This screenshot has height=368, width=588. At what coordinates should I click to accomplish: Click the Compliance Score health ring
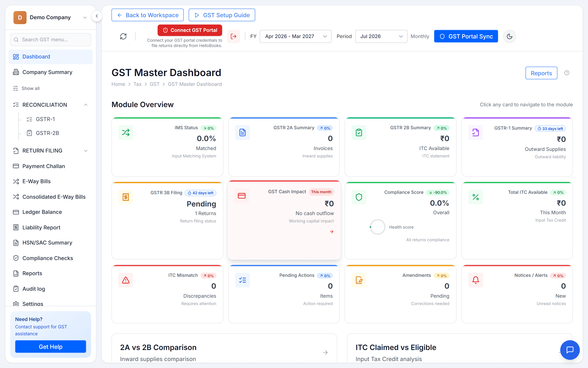coord(377,227)
